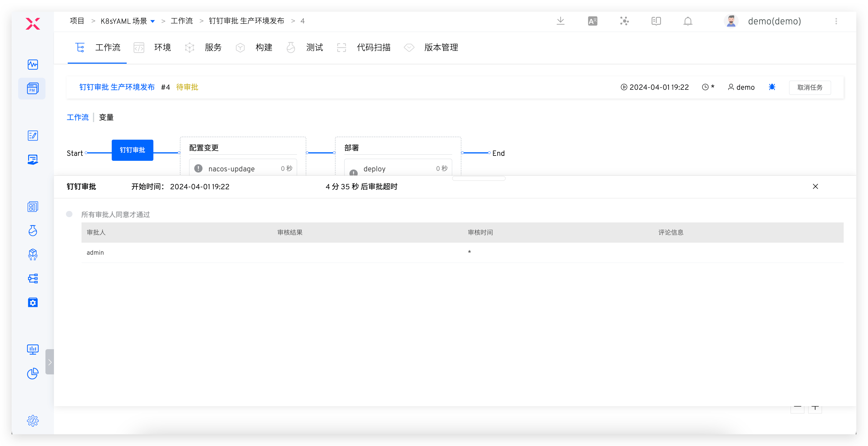This screenshot has width=868, height=446.
Task: Open the three-dot overflow menu top right
Action: coord(836,21)
